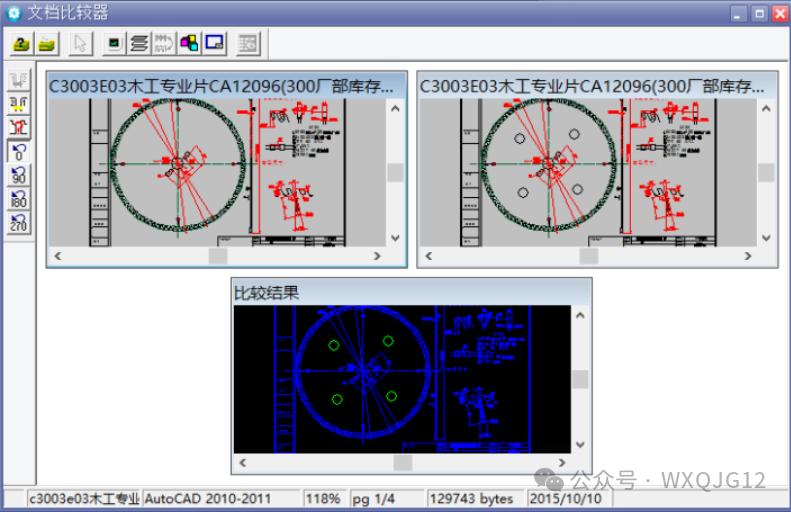Viewport: 791px width, 512px height.
Task: Click status bar file name c3003e03木工专业
Action: click(x=84, y=499)
